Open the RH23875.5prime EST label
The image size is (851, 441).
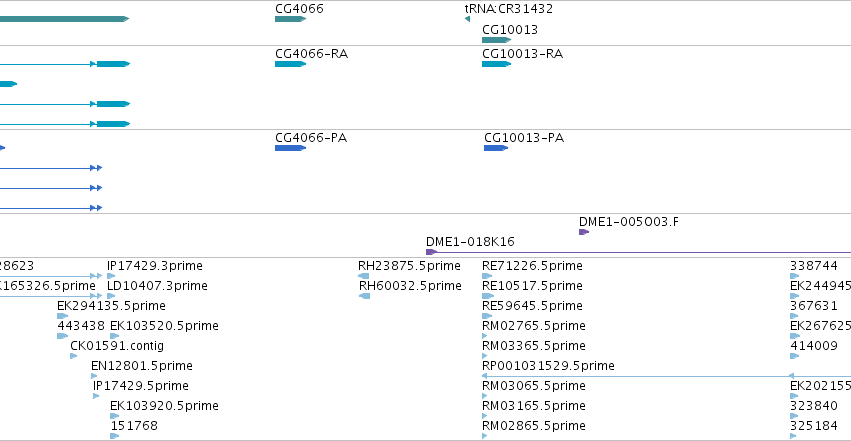409,266
